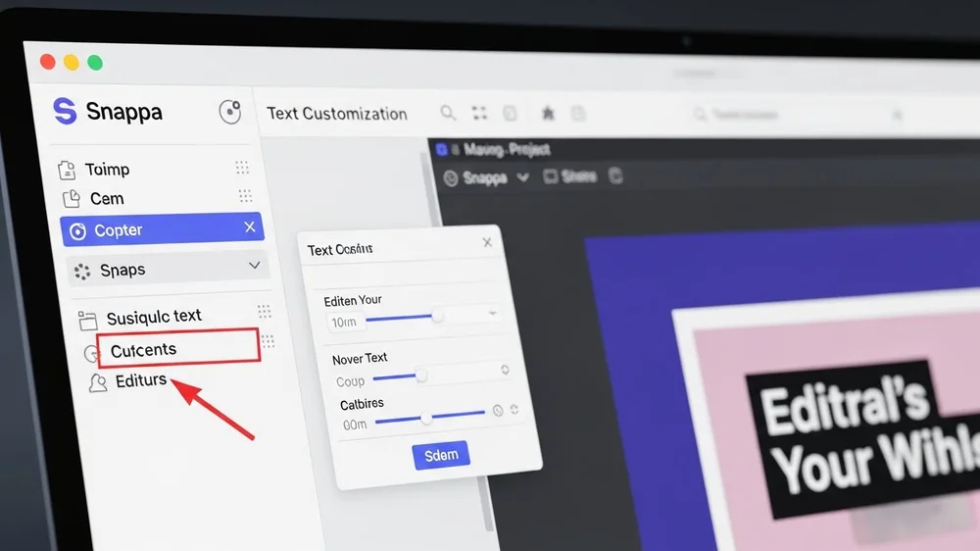Click the Snappa S logo

click(x=65, y=112)
